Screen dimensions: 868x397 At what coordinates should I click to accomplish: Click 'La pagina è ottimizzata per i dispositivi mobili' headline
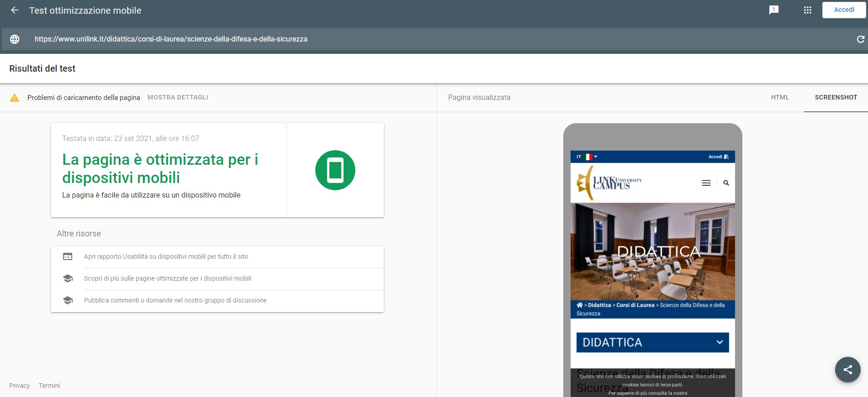(160, 168)
